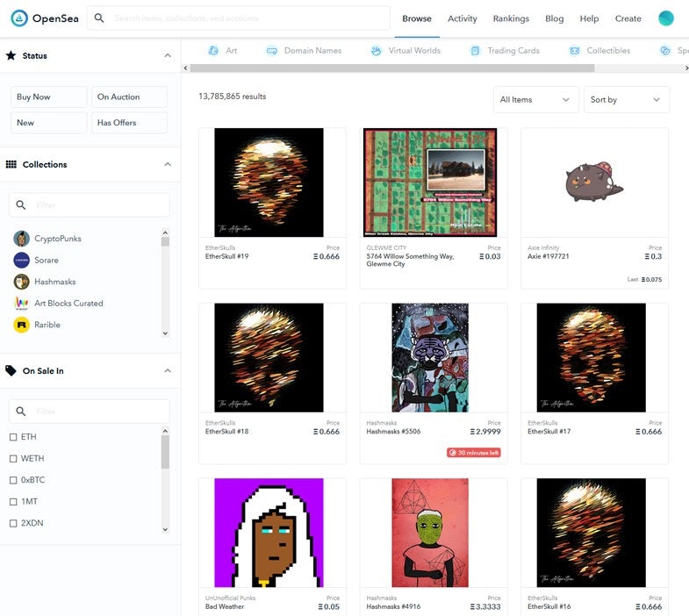The image size is (689, 616).
Task: Open the Bad Weather punk thumbnail
Action: pos(269,533)
